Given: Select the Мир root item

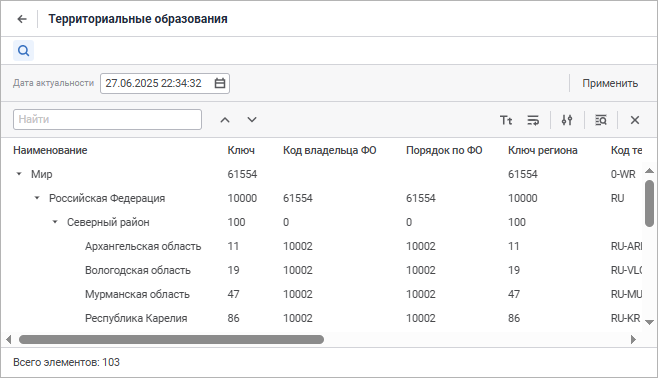Looking at the screenshot, I should (x=41, y=174).
